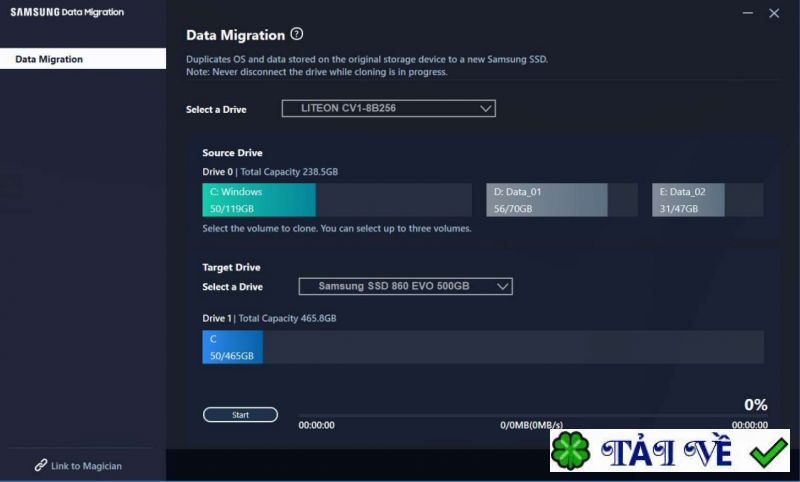Click the Total Capacity 238.5GB text
The image size is (800, 482).
289,172
